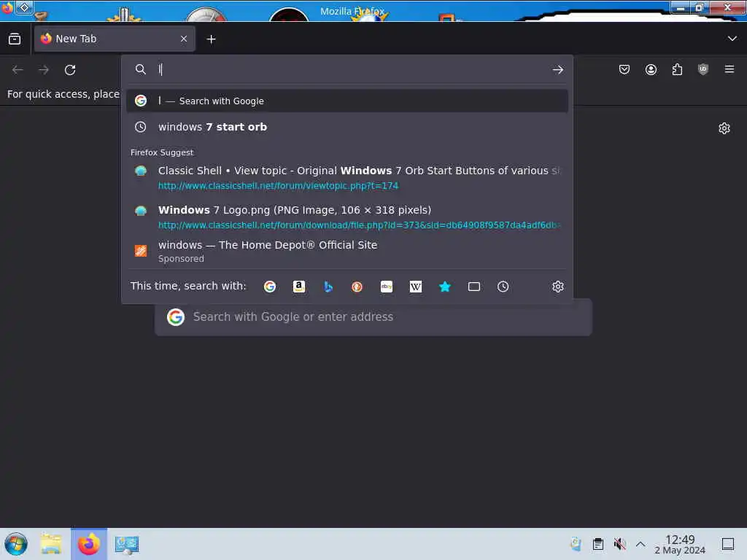Click the show desktop button on the taskbar
Viewport: 747px width, 560px height.
(728, 544)
